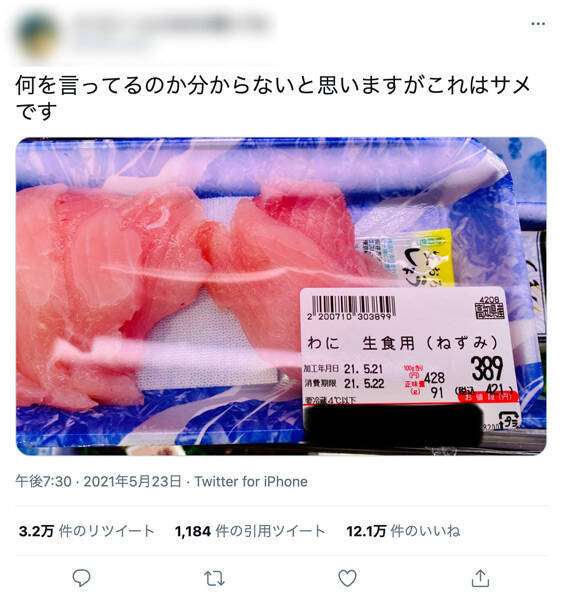Open the 午後7:30 timestamp link

(43, 481)
